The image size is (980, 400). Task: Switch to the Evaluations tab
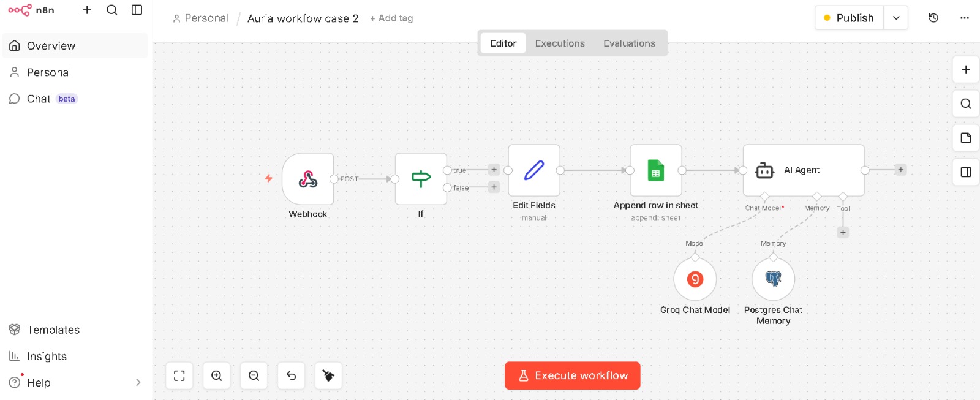(629, 43)
